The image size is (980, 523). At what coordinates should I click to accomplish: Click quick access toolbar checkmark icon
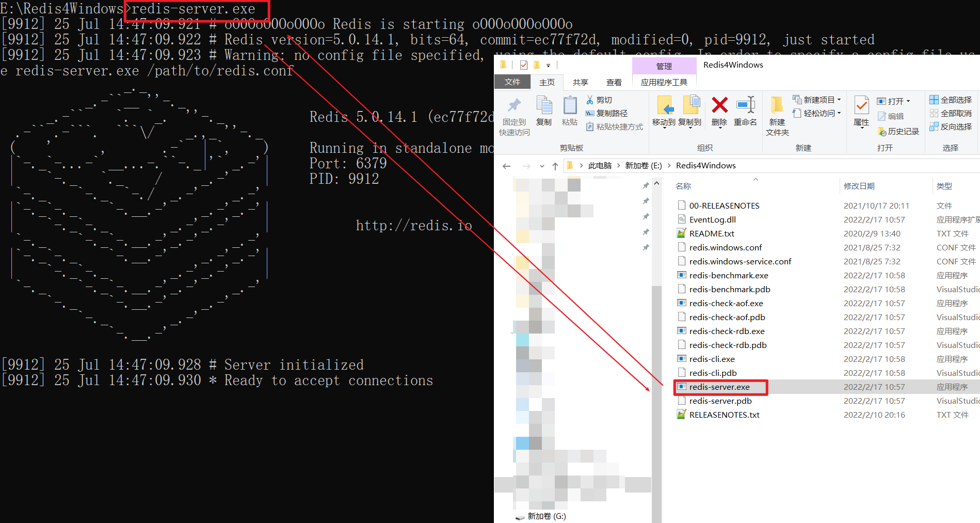coord(524,65)
